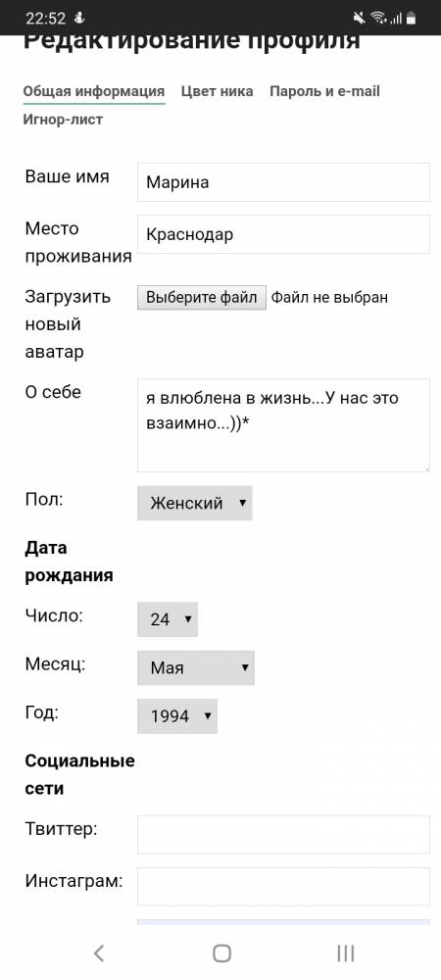
Task: Expand the Год year dropdown
Action: [x=177, y=716]
